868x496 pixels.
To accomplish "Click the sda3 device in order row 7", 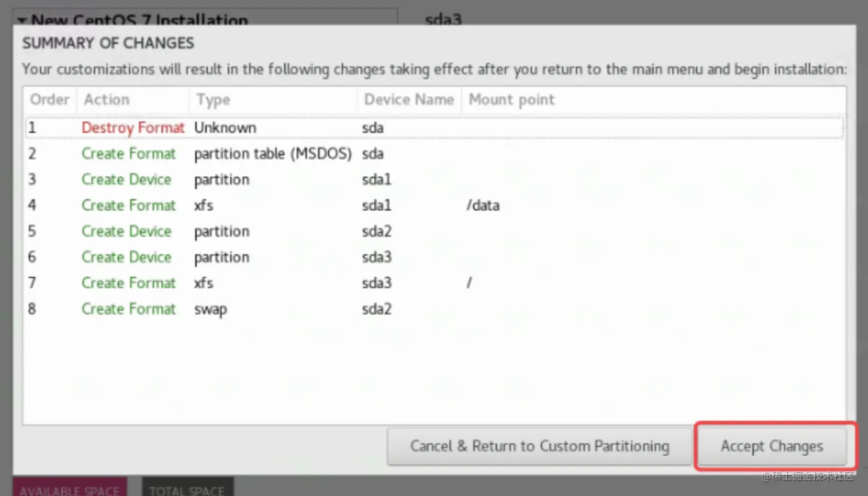I will (x=377, y=282).
